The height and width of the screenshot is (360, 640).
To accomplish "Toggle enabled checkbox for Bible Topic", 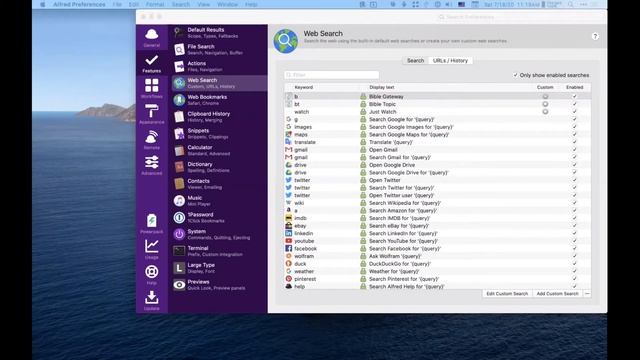I will 574,104.
